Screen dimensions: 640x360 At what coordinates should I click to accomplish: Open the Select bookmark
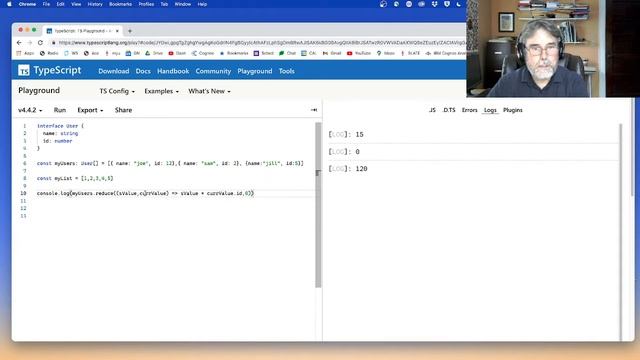(x=264, y=53)
